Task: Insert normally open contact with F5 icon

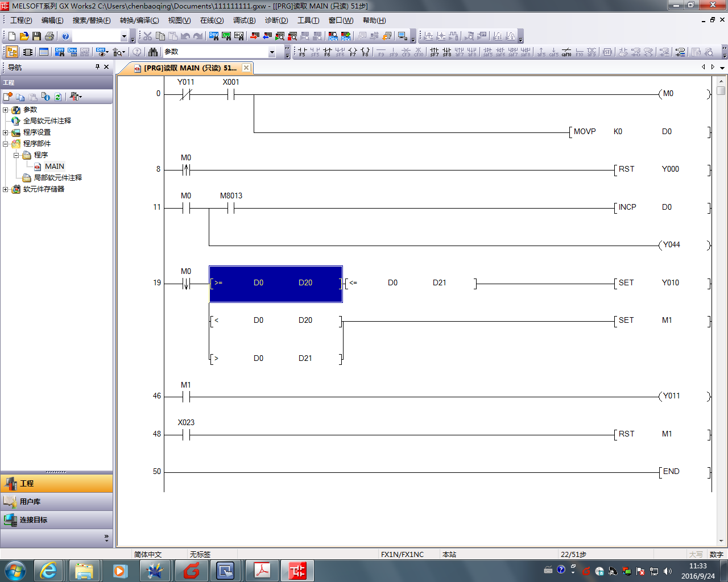Action: tap(302, 52)
